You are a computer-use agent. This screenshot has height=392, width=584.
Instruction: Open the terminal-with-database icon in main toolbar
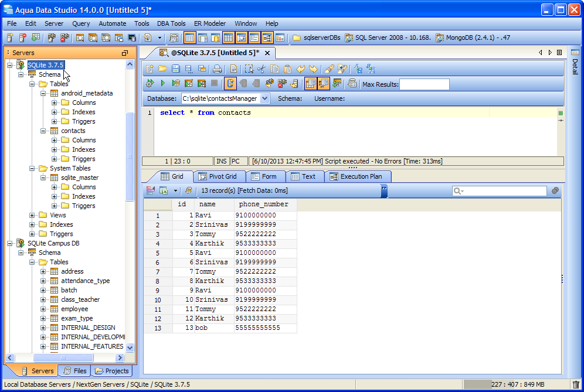132,38
